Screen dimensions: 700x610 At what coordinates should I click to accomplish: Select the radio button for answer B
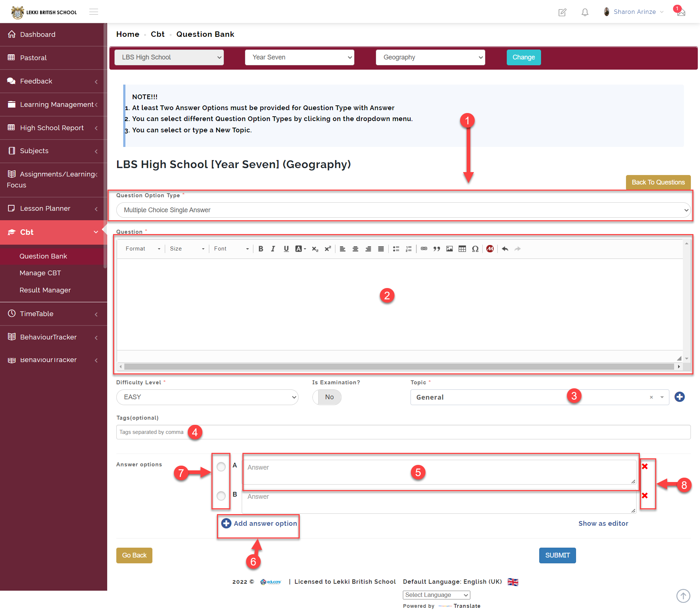(x=221, y=496)
